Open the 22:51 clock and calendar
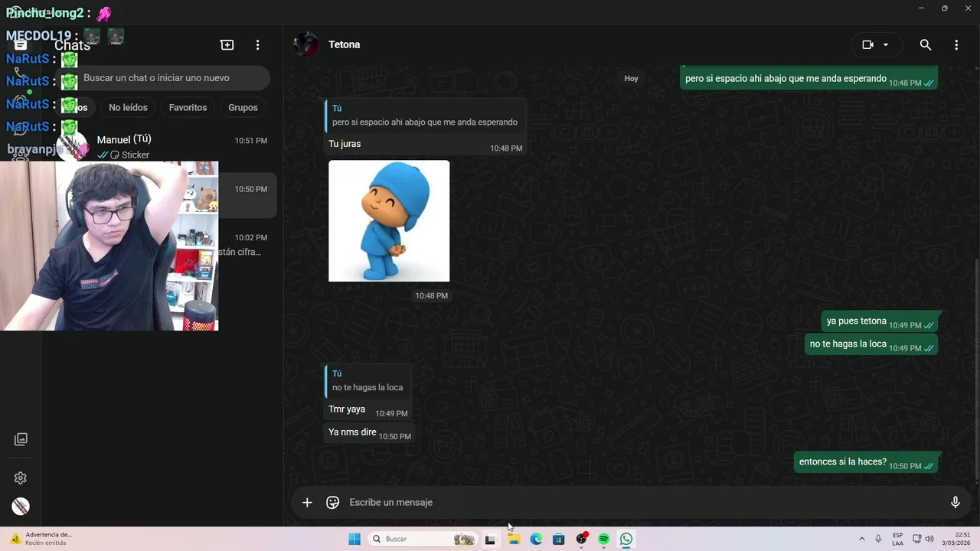980x551 pixels. point(956,539)
